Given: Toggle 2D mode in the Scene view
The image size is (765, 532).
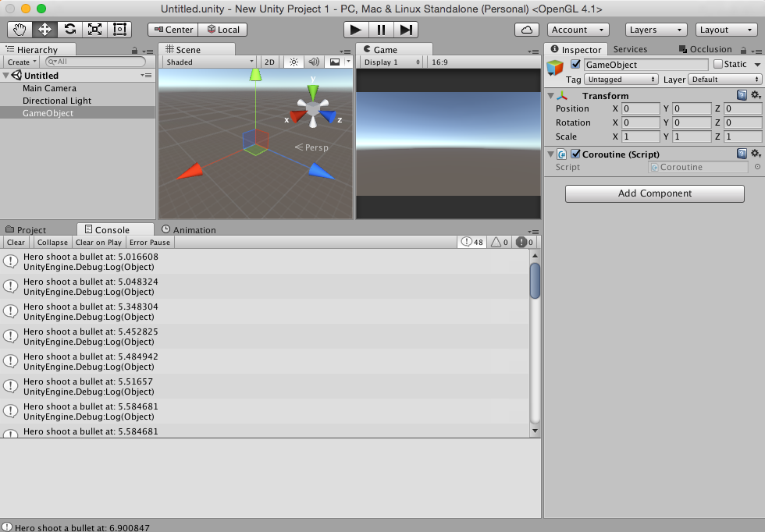Looking at the screenshot, I should [269, 61].
